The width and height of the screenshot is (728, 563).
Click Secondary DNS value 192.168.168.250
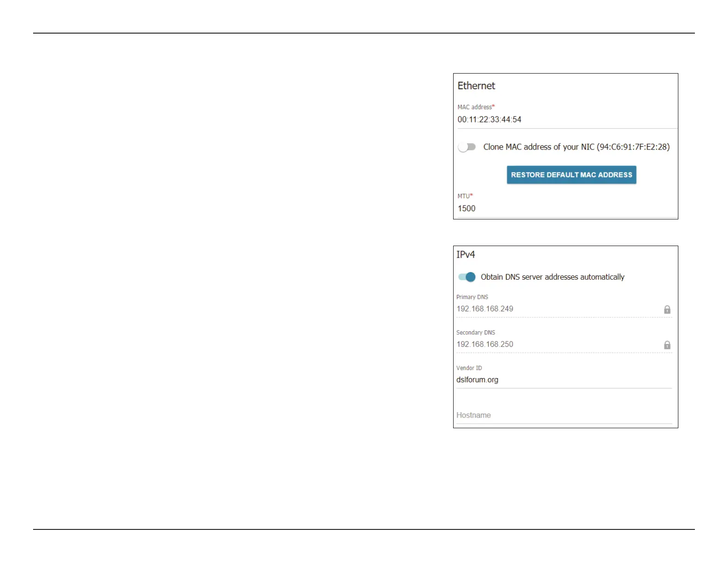(x=485, y=345)
